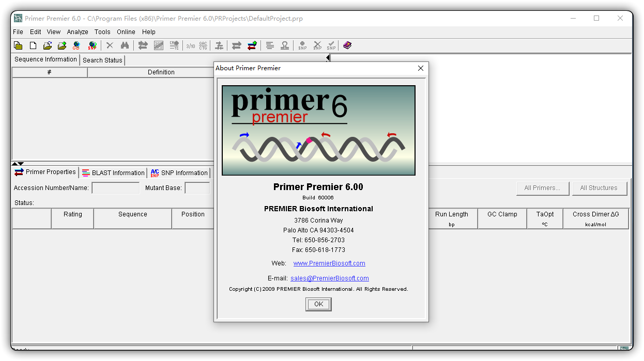Click the TaOpt column header
The width and height of the screenshot is (644, 361).
click(545, 218)
